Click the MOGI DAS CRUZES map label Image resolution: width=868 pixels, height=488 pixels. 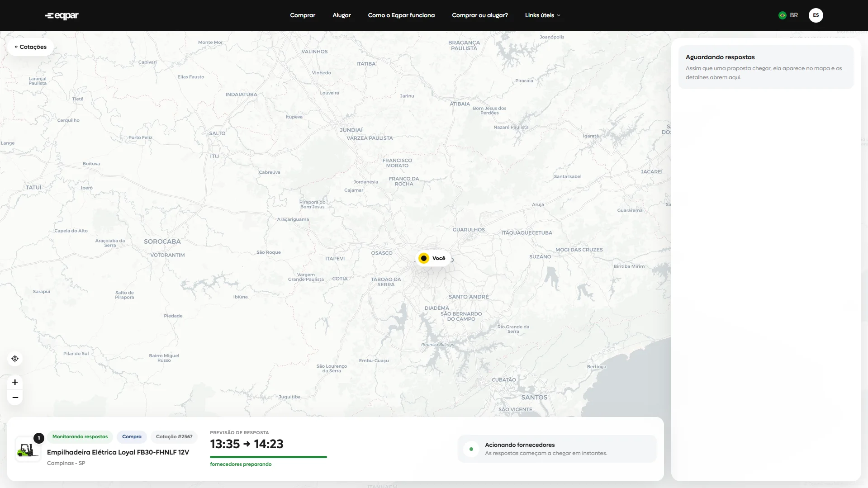pyautogui.click(x=579, y=250)
